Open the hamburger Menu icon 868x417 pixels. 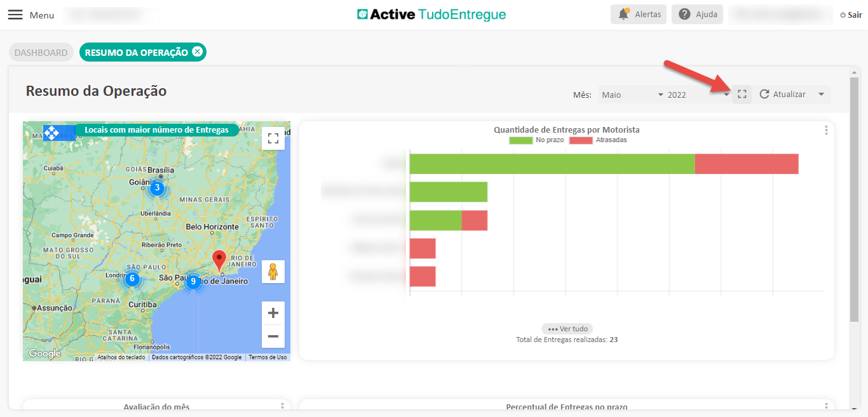click(15, 15)
